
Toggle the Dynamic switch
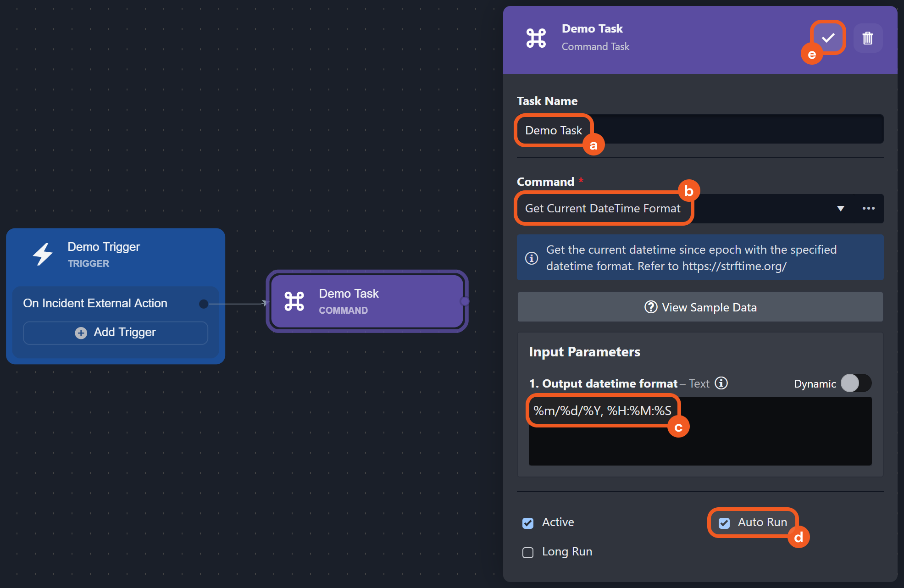point(855,383)
